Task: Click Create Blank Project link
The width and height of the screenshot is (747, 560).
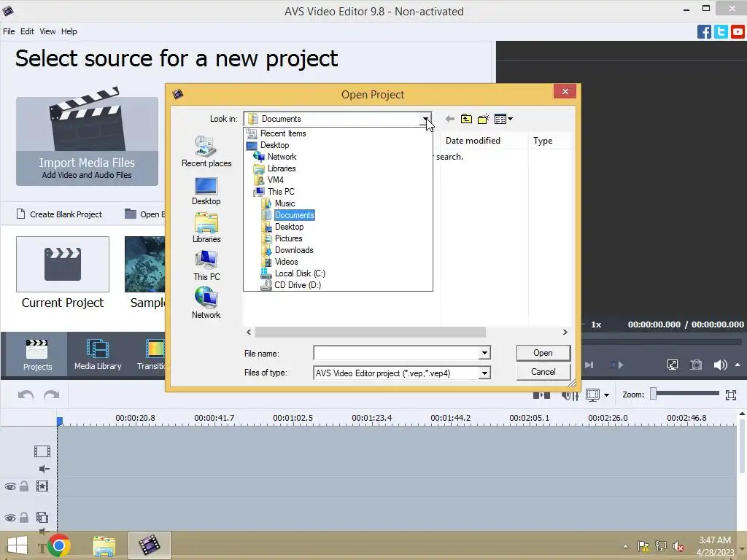Action: coord(60,214)
